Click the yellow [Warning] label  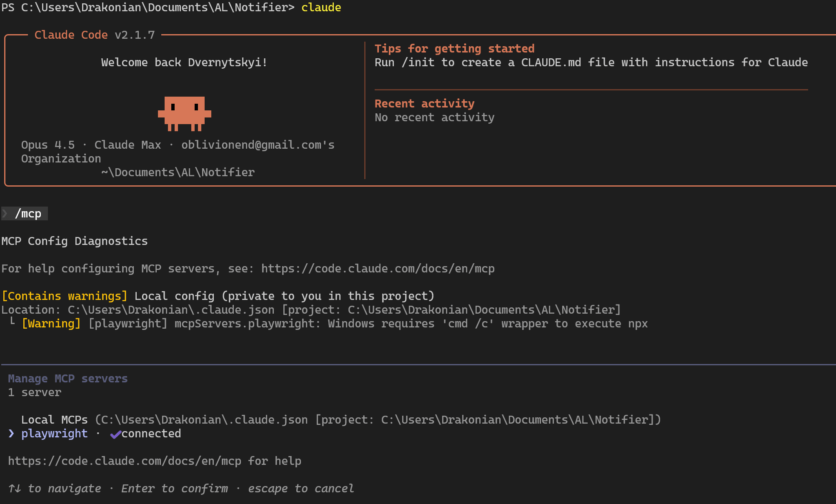click(51, 324)
